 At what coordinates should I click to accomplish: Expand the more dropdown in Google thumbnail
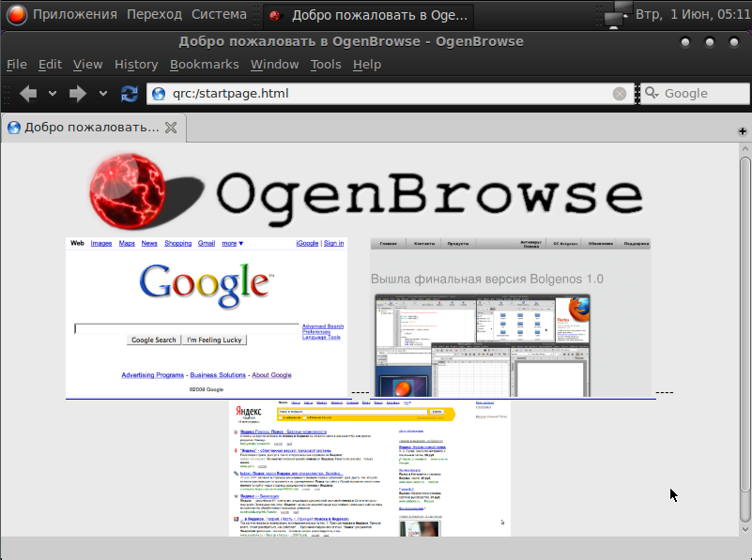pos(232,243)
